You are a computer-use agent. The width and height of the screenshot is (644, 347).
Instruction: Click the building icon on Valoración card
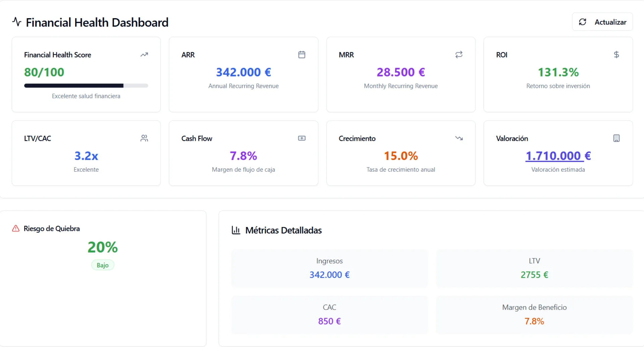(616, 138)
